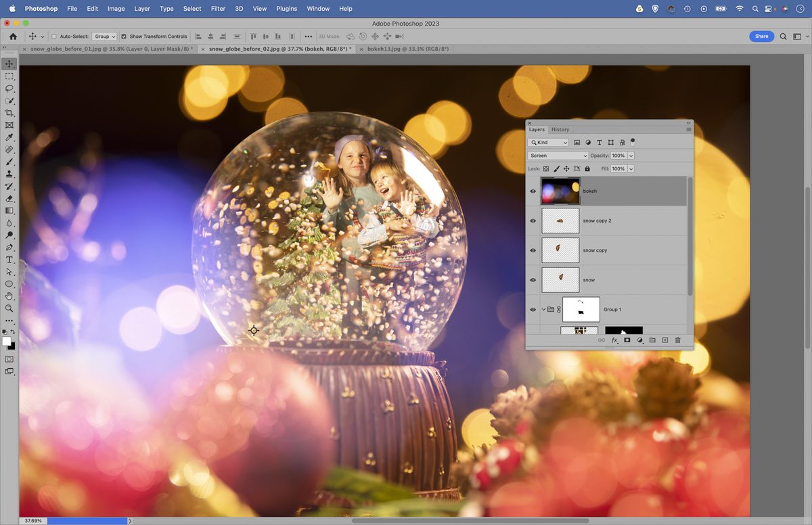Screen dimensions: 812x525
Task: Toggle visibility of snow copy 2 layer
Action: [x=533, y=221]
